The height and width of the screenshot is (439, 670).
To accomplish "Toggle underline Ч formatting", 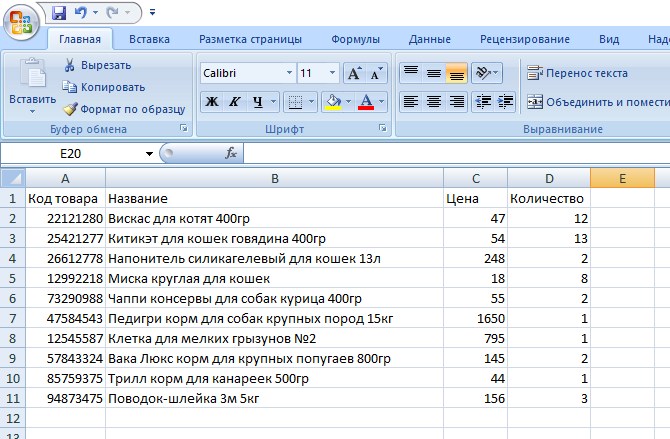I will tap(258, 102).
